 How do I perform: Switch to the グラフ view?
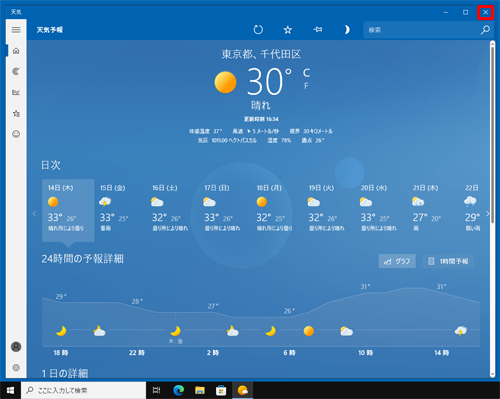coord(397,261)
